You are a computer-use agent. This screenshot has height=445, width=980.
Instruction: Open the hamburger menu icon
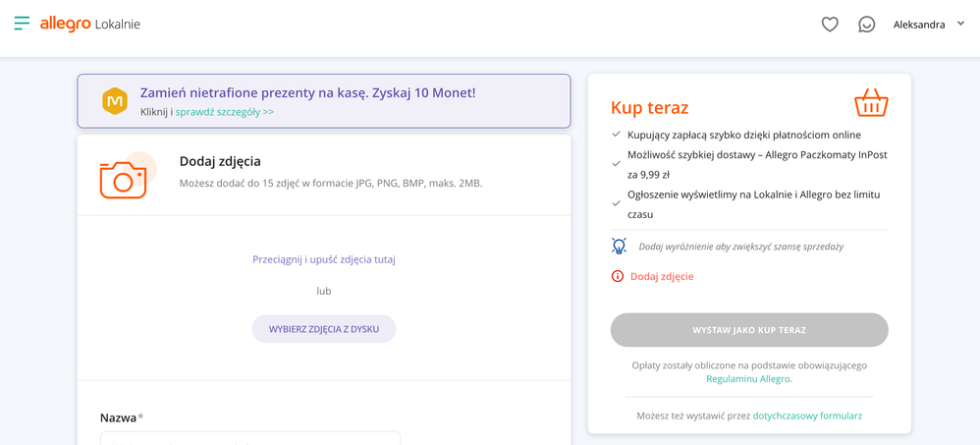pos(22,24)
